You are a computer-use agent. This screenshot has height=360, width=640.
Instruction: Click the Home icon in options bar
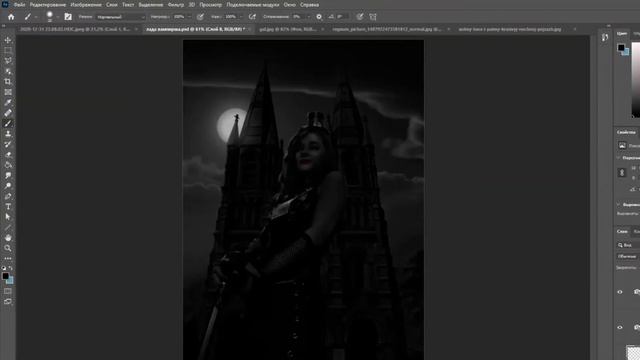click(11, 17)
